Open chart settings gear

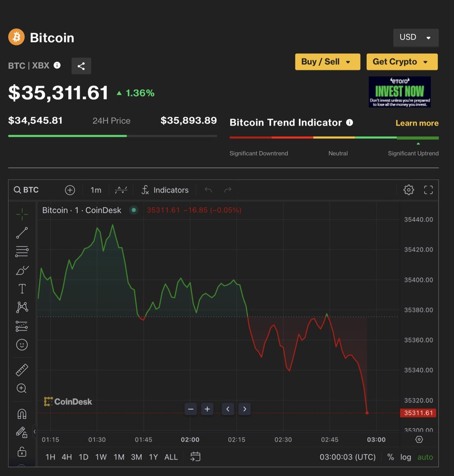pos(409,190)
